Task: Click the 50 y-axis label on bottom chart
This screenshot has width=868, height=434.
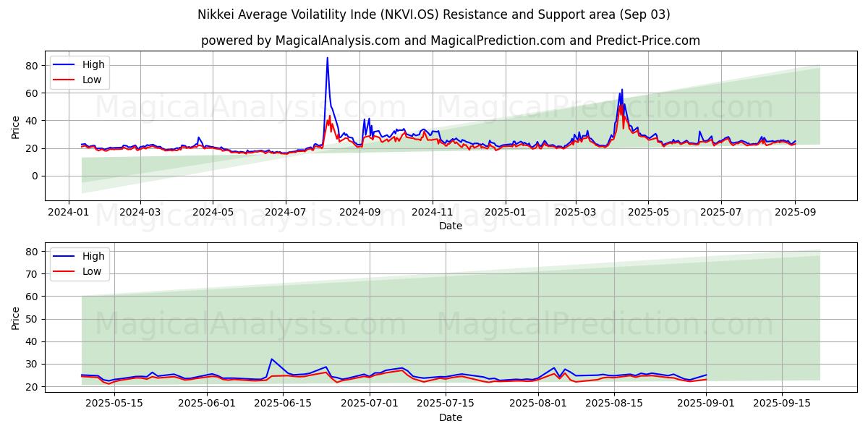Action: point(33,319)
